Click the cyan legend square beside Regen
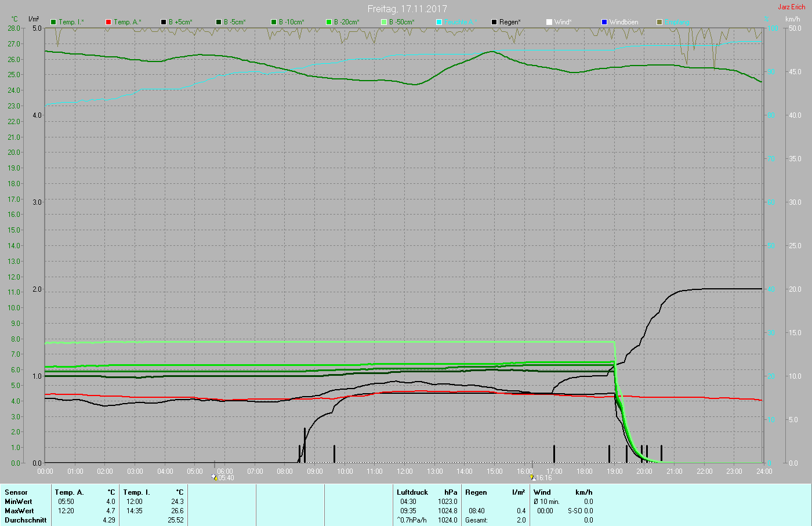The width and height of the screenshot is (812, 526). pyautogui.click(x=439, y=22)
